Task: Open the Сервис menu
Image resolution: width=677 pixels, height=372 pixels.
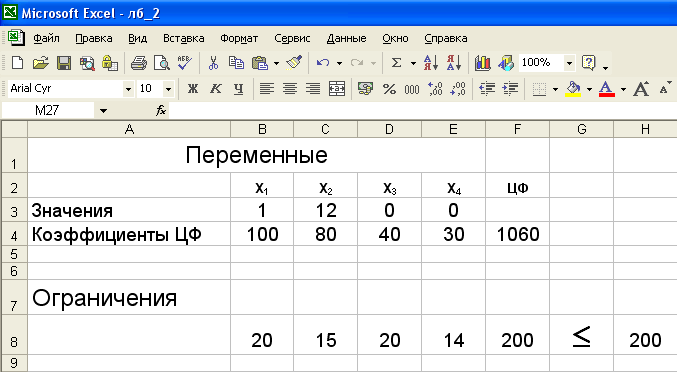Action: (292, 38)
